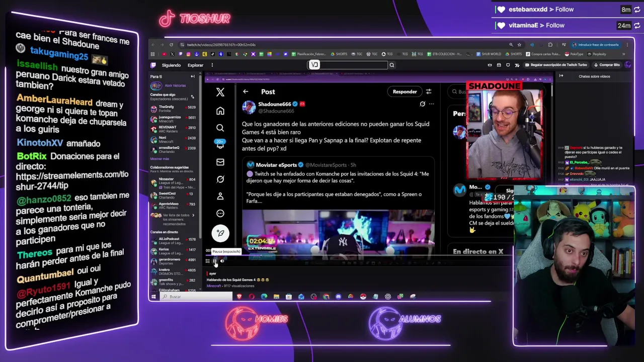Open the three-dot more menu beside Explorar

coord(212,65)
